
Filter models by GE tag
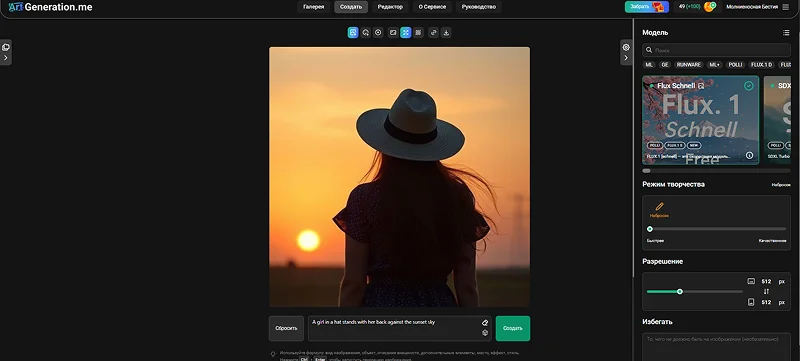[665, 65]
